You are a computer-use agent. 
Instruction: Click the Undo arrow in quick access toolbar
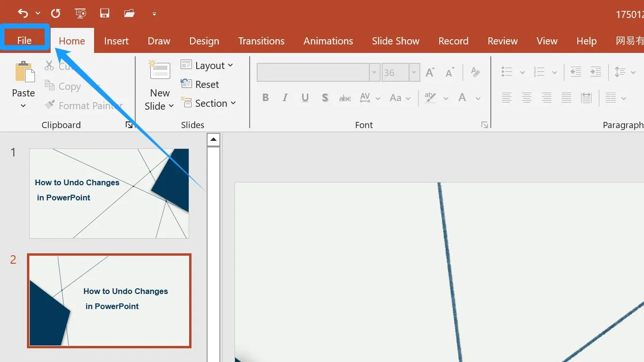point(22,13)
